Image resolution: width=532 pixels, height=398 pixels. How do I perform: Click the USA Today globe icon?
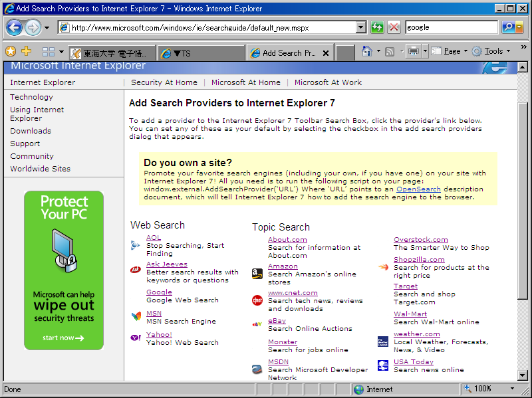click(383, 365)
